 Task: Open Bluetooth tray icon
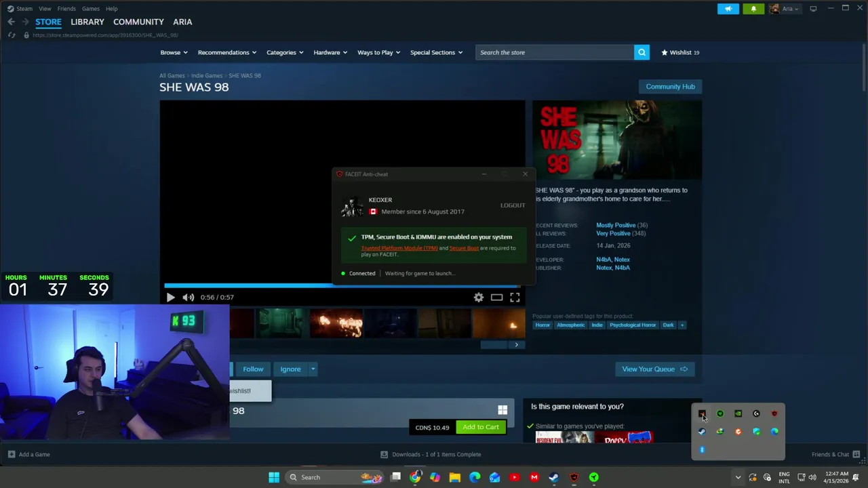[702, 449]
